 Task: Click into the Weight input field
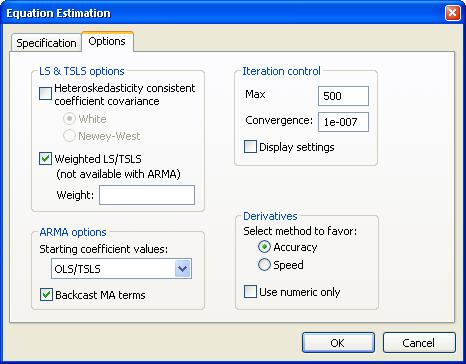pos(147,195)
